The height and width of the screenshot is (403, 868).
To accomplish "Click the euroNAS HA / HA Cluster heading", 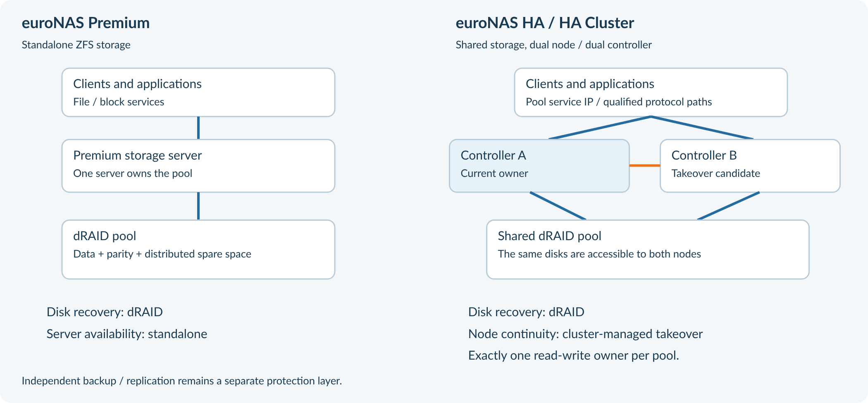I will tap(544, 23).
